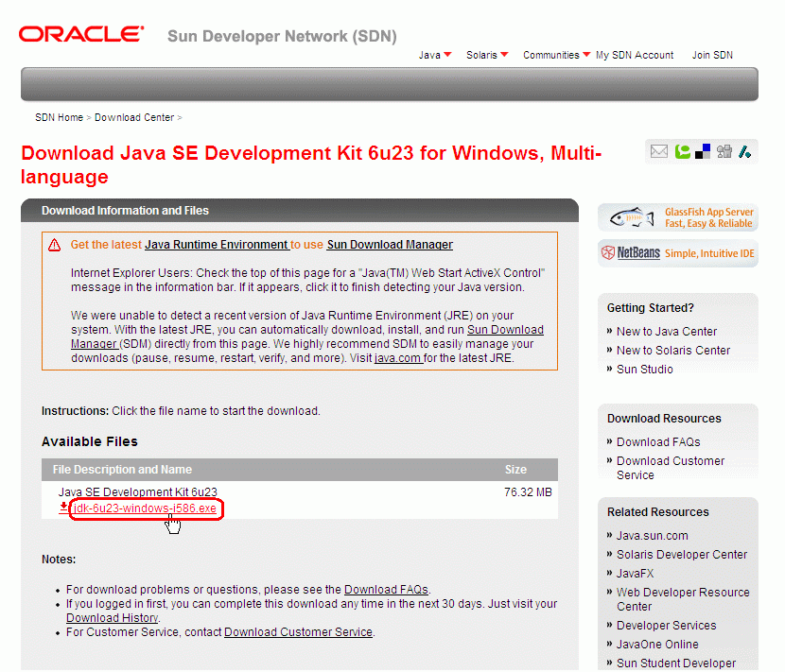Click 'File Description and Name' column header
The height and width of the screenshot is (672, 785).
coord(122,470)
